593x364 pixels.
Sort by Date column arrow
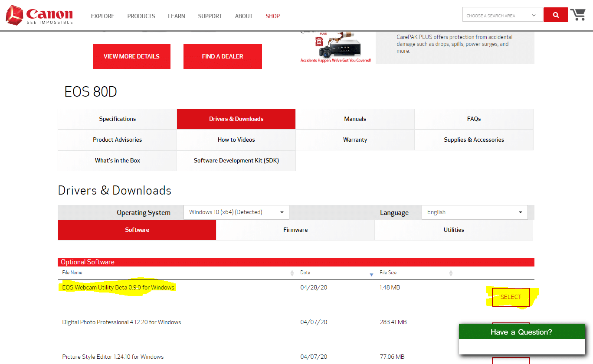(371, 274)
